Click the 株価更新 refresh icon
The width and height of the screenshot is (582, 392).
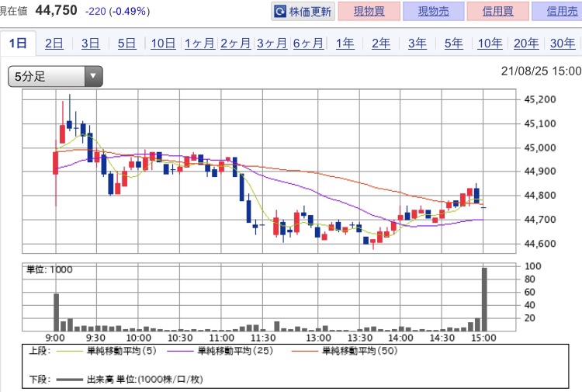pyautogui.click(x=280, y=12)
